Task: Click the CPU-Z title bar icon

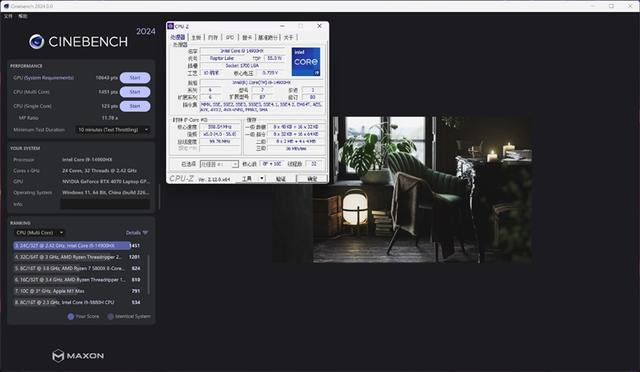Action: 171,26
